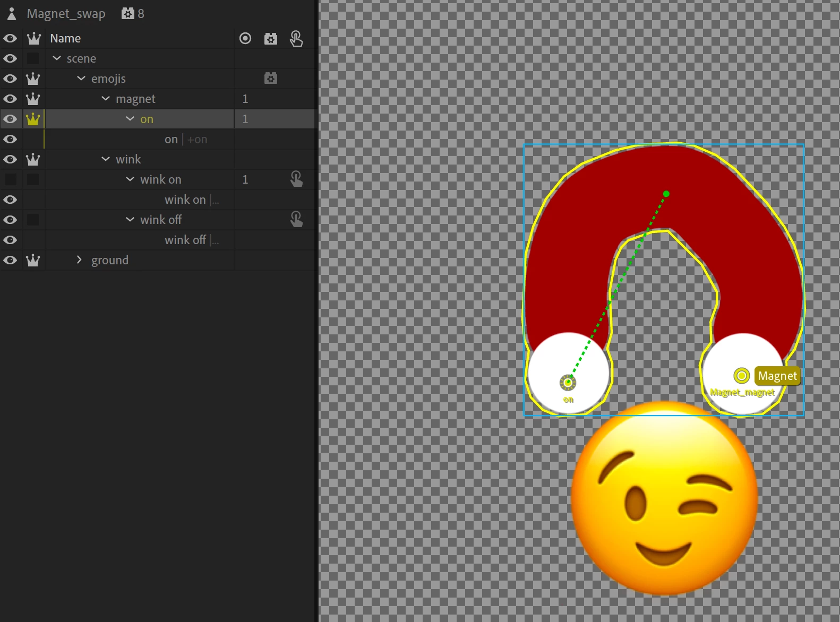
Task: Click the trigger target column header icon
Action: pyautogui.click(x=245, y=38)
